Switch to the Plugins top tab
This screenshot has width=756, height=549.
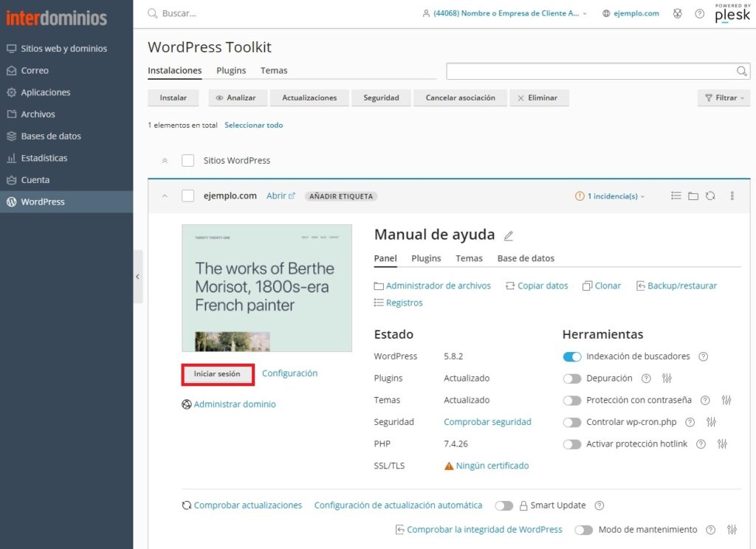point(231,70)
